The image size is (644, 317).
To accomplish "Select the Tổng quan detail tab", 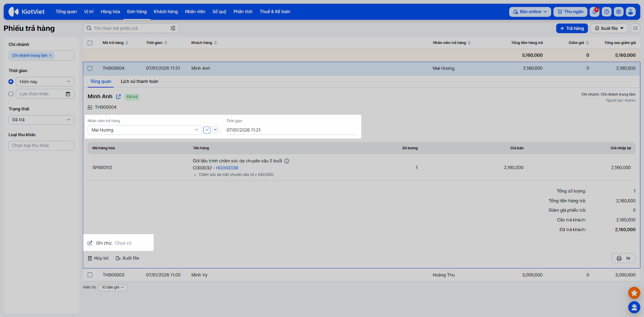I will (x=101, y=81).
